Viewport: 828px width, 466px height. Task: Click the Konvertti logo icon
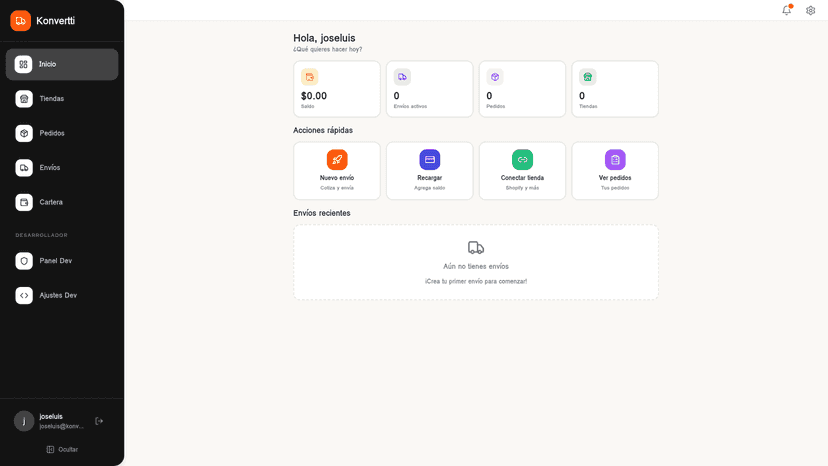tap(21, 21)
